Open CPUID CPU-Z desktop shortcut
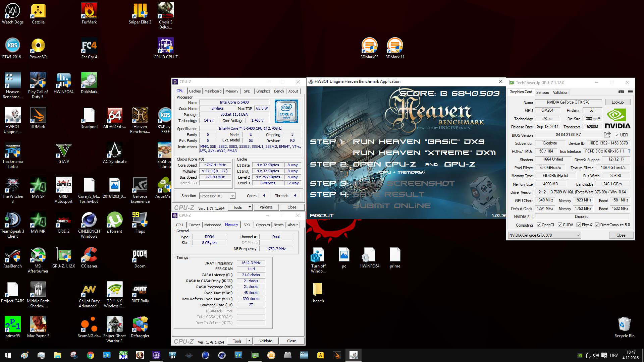Screen dimensions: 644x362 (166, 48)
